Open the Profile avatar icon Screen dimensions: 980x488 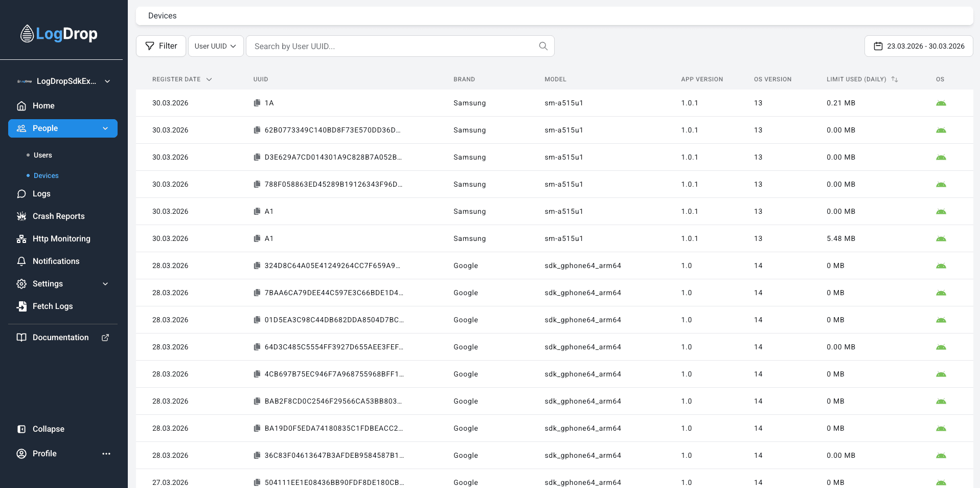tap(21, 454)
